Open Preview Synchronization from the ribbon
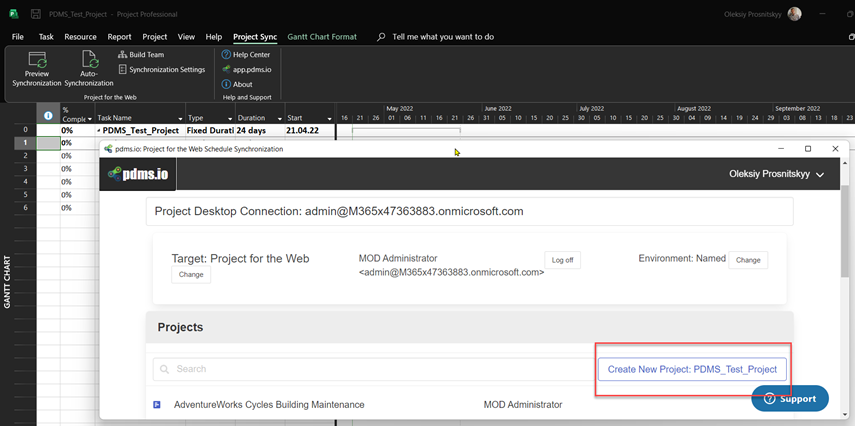Screen dimensions: 855x426 pos(37,69)
